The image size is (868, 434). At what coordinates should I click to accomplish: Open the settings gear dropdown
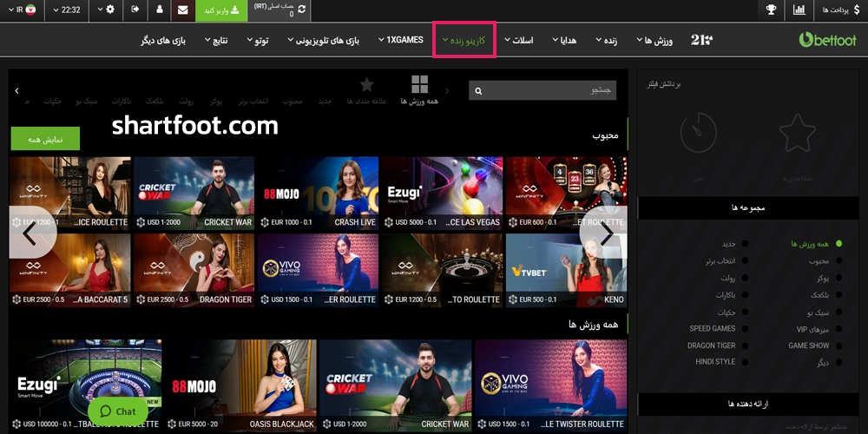(109, 10)
